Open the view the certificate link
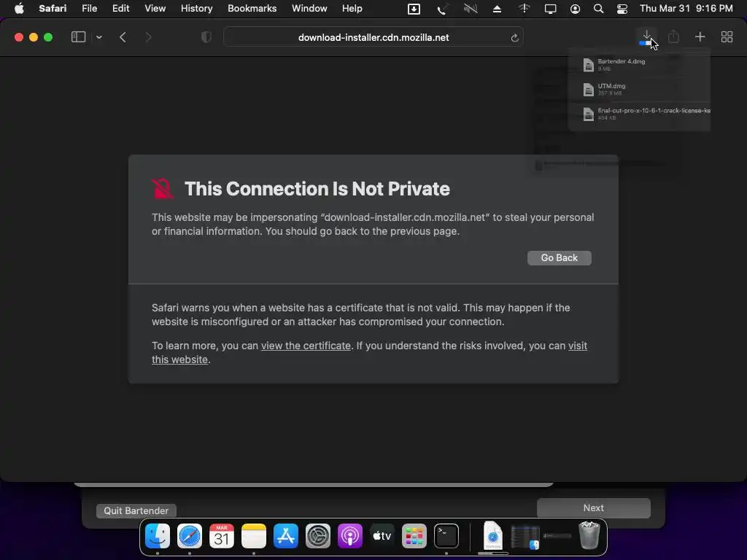Image resolution: width=747 pixels, height=560 pixels. 306,346
